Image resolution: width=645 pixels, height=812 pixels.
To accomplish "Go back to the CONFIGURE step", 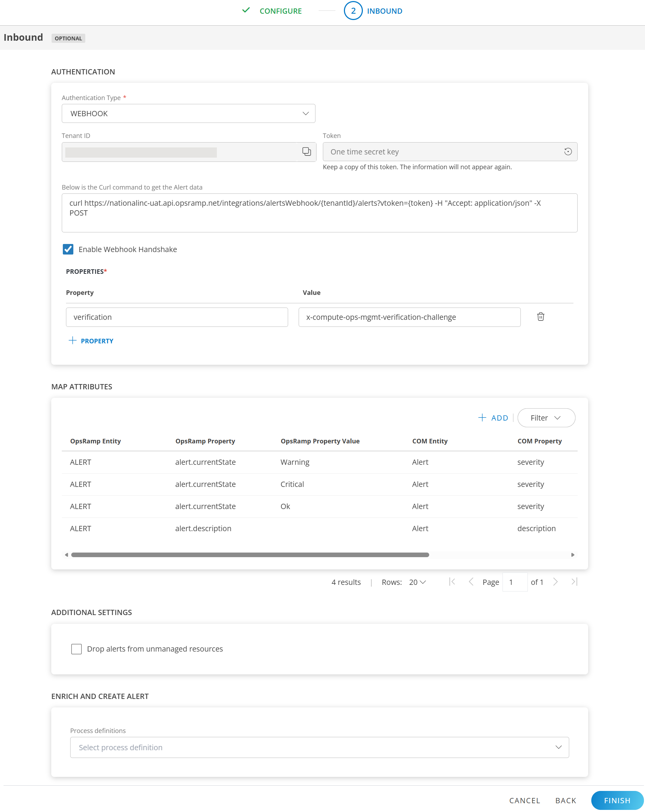I will tap(280, 11).
